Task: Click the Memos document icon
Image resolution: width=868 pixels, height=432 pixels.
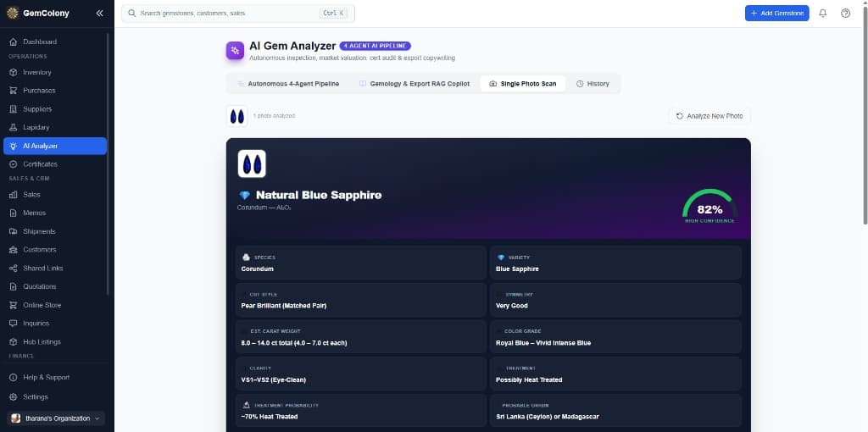Action: 14,213
